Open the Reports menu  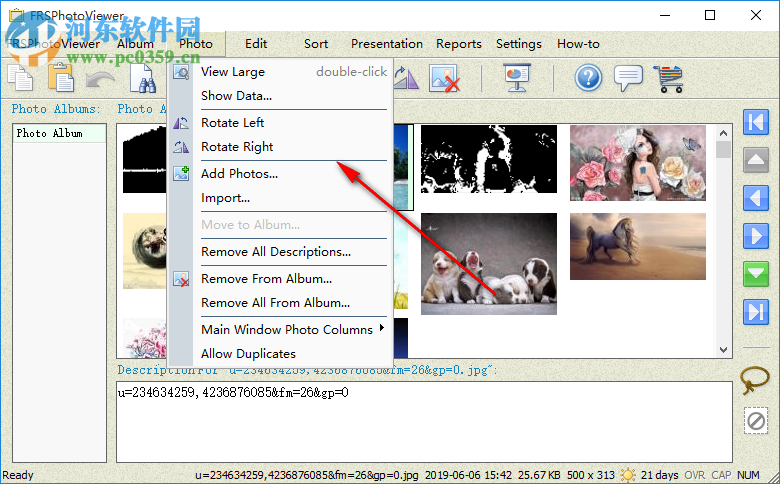click(459, 44)
